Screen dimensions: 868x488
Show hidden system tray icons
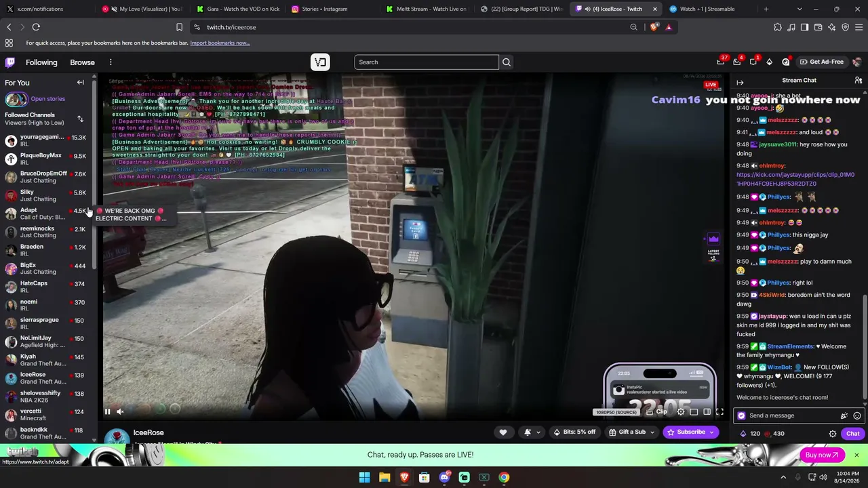(x=783, y=478)
